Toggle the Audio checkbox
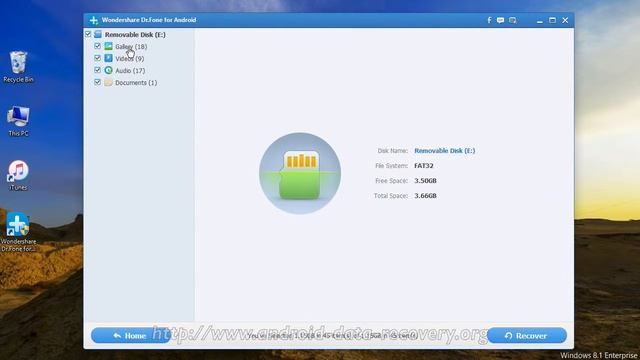Image resolution: width=640 pixels, height=360 pixels. tap(98, 70)
